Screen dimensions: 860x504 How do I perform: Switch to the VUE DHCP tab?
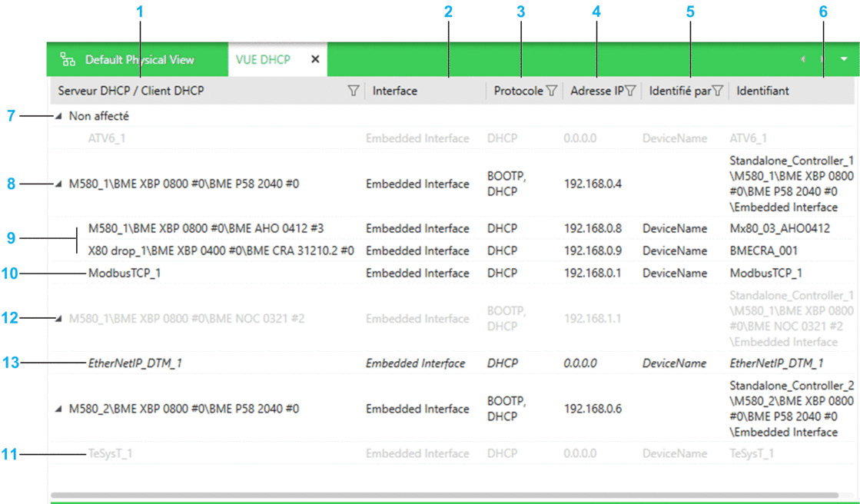[x=263, y=60]
